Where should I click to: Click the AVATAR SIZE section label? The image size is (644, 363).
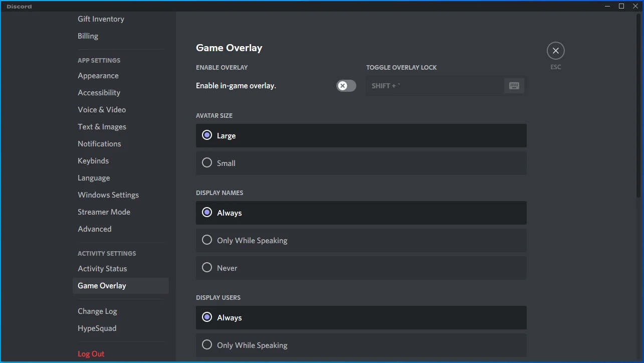tap(214, 116)
